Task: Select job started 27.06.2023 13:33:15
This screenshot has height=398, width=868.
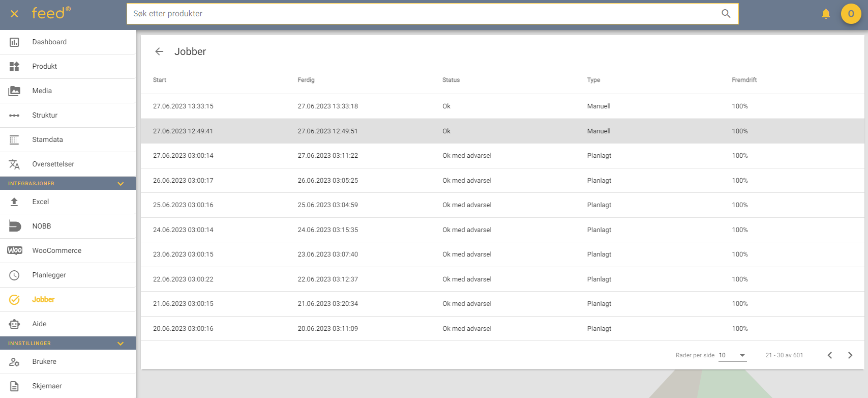Action: click(x=502, y=106)
